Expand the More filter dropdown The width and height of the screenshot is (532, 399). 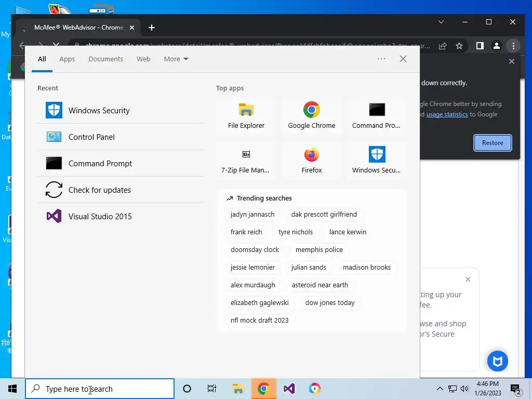(x=176, y=59)
